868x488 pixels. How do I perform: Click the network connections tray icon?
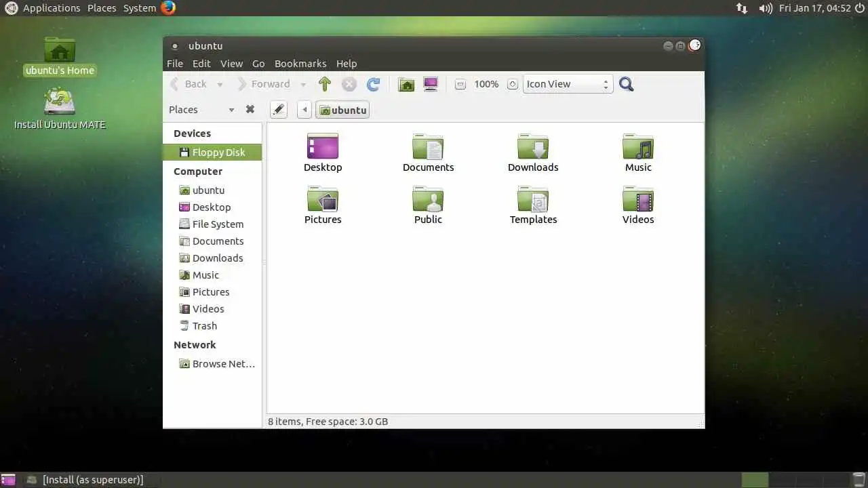[x=742, y=8]
